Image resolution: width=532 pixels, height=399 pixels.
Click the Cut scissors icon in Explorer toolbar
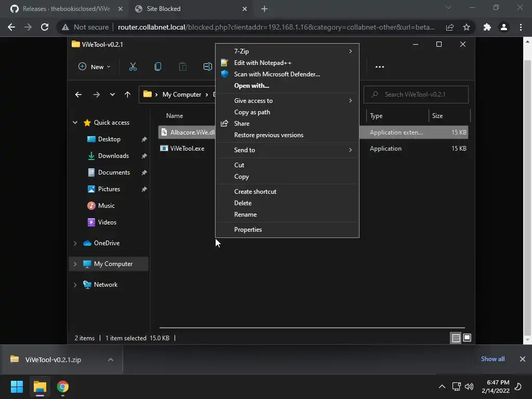point(132,67)
